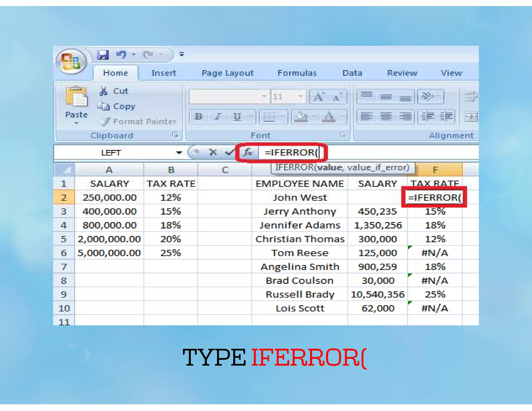
Task: Confirm the formula with the checkmark icon
Action: tap(229, 152)
